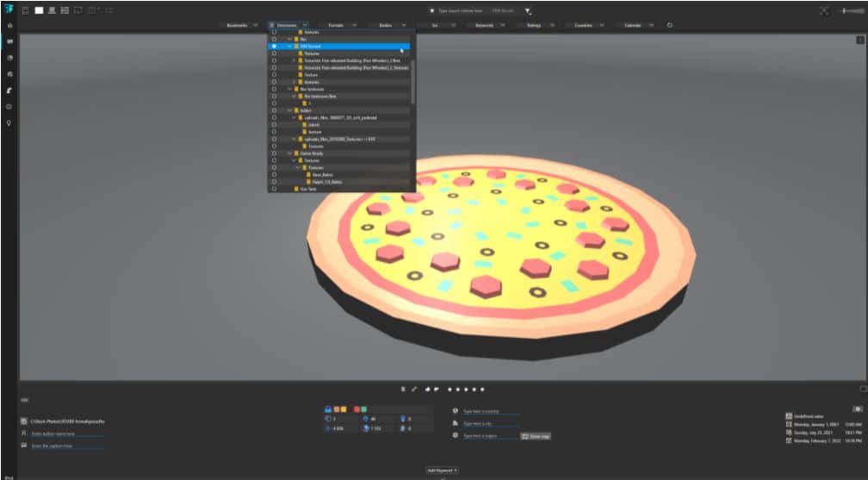Click the thumbs down icon
868x480 pixels.
tap(437, 390)
